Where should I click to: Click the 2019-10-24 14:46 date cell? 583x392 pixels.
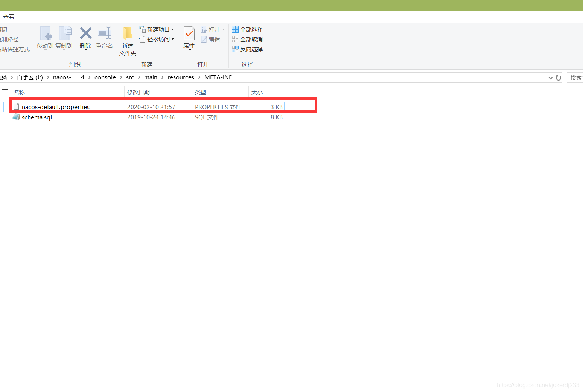pyautogui.click(x=151, y=117)
